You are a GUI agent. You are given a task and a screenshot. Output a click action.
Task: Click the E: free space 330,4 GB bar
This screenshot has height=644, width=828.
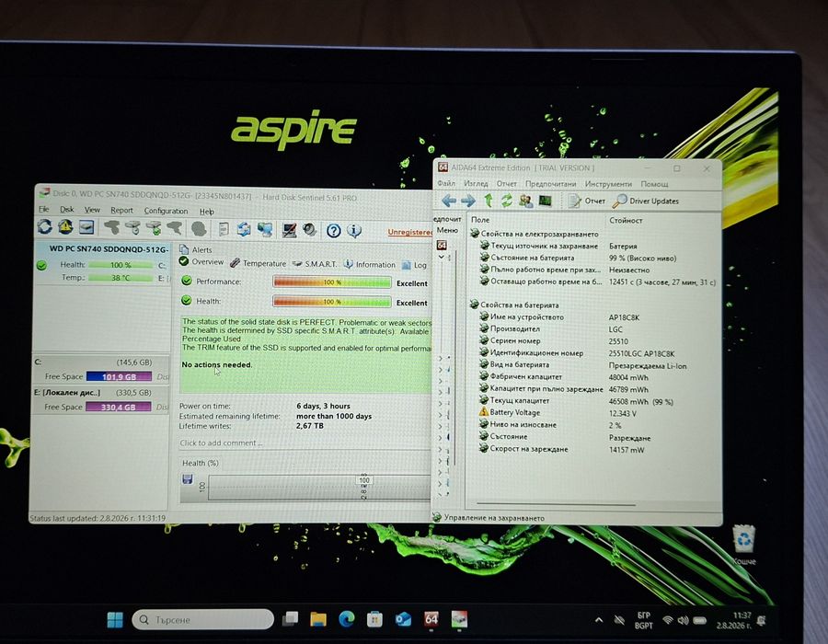[x=119, y=407]
